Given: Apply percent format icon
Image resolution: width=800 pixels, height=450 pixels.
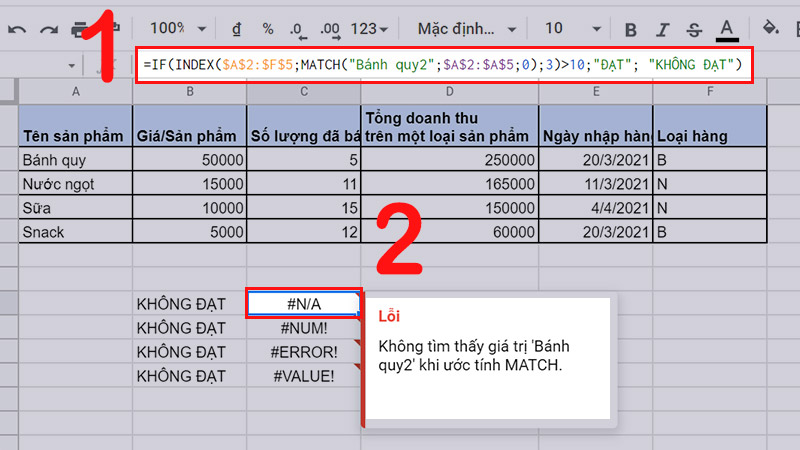Looking at the screenshot, I should pos(267,29).
